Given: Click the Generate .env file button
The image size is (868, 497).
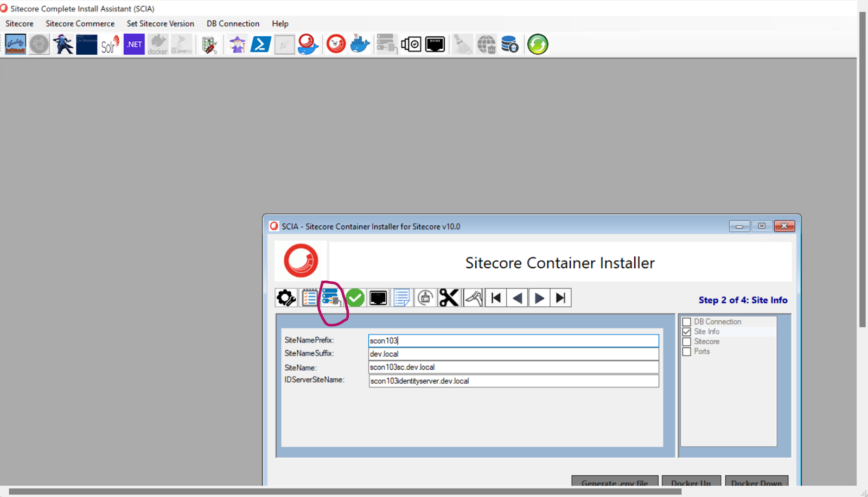Looking at the screenshot, I should [615, 481].
